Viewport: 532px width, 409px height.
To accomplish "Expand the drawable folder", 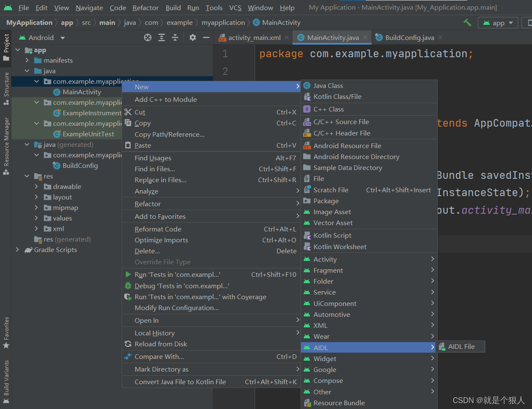I will pos(36,186).
